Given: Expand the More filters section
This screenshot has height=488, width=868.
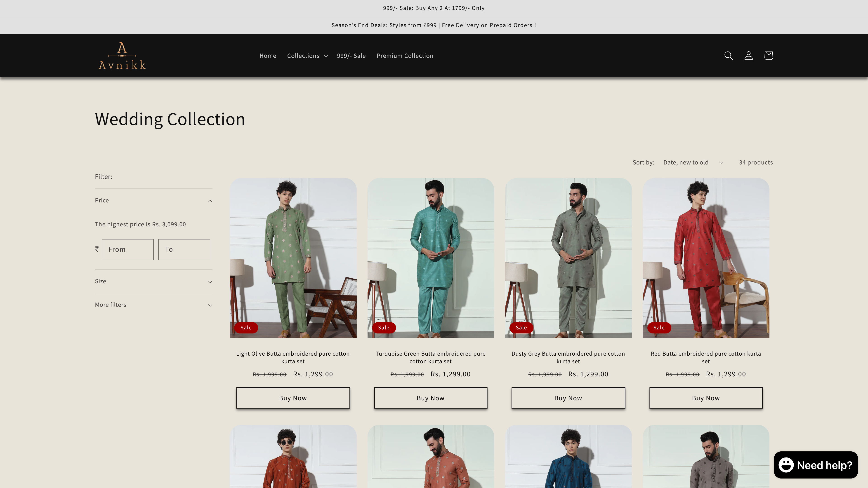Looking at the screenshot, I should (x=153, y=305).
